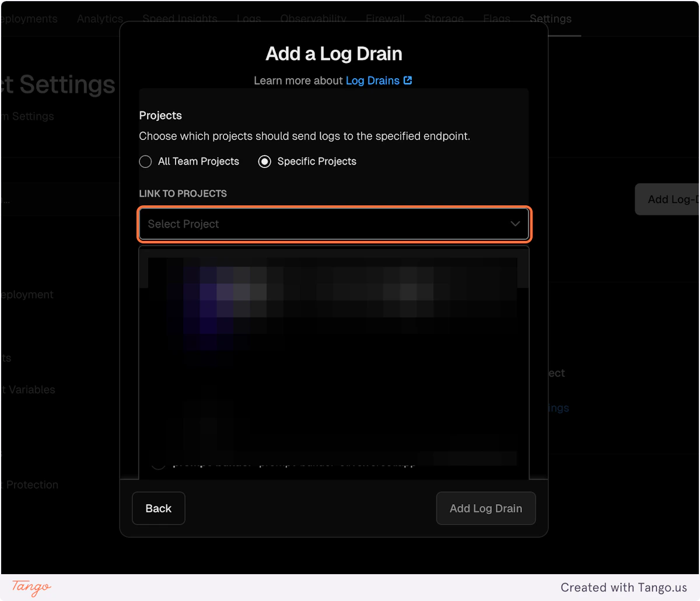
Task: Open the Analytics tab
Action: 99,19
